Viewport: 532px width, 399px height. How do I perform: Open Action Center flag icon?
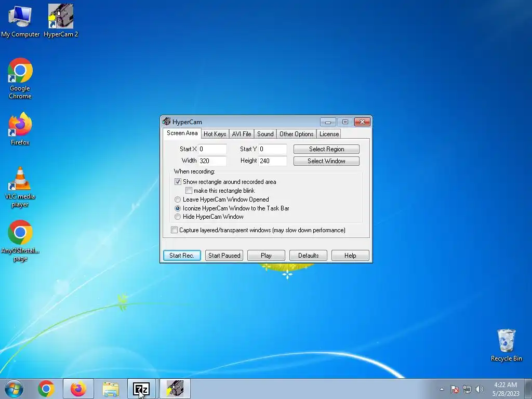tap(454, 389)
